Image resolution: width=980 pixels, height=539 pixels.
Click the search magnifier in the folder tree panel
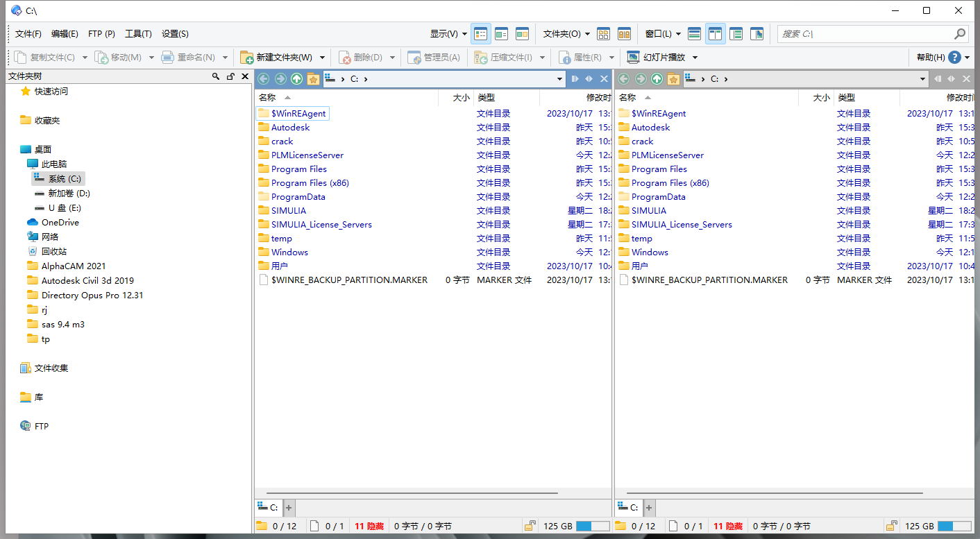click(x=216, y=76)
